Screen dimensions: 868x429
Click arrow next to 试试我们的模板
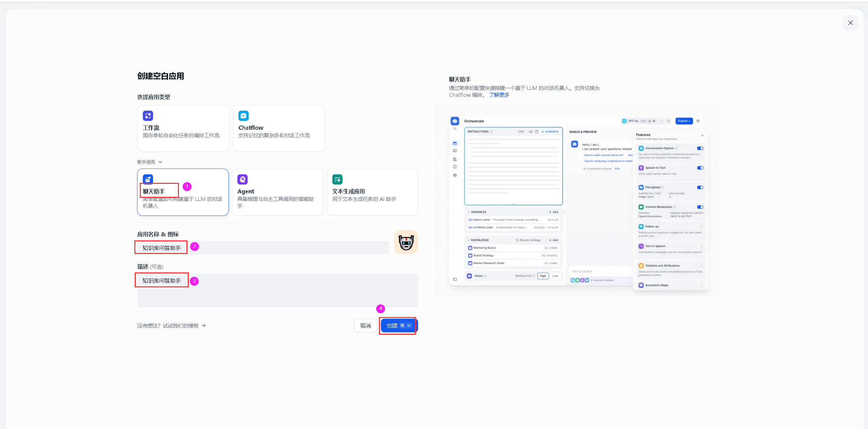[204, 325]
